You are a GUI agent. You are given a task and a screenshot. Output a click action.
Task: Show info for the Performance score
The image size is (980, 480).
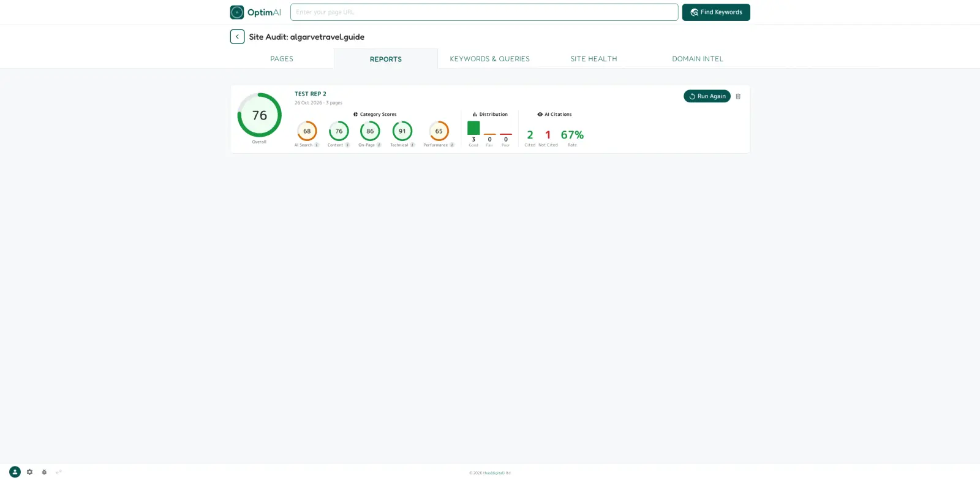point(452,145)
